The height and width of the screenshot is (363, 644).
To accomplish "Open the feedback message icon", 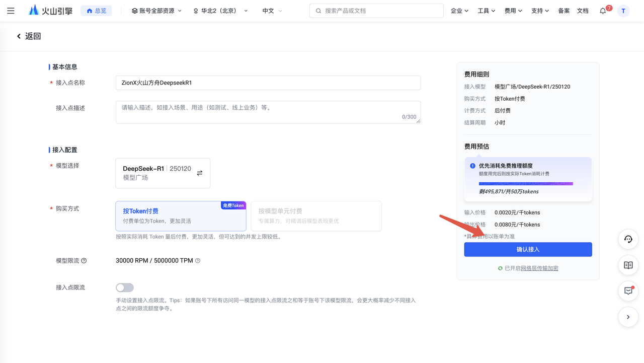I will pyautogui.click(x=628, y=291).
